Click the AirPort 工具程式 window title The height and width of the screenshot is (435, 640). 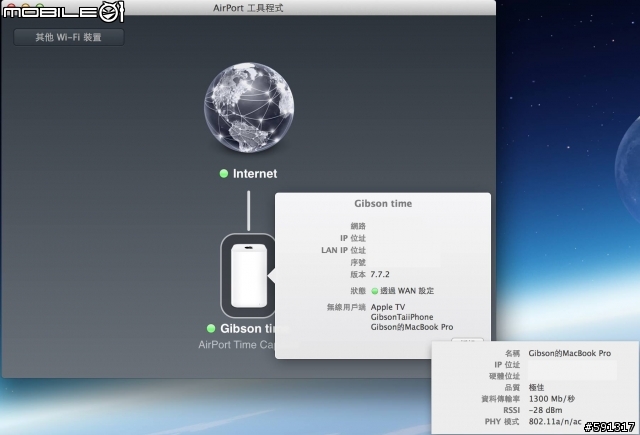pyautogui.click(x=248, y=8)
